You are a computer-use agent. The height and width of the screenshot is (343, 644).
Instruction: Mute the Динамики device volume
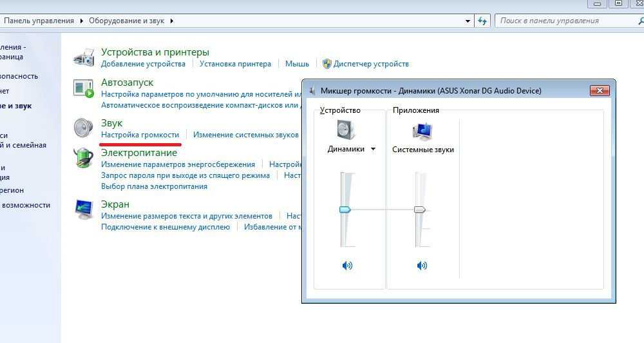347,266
